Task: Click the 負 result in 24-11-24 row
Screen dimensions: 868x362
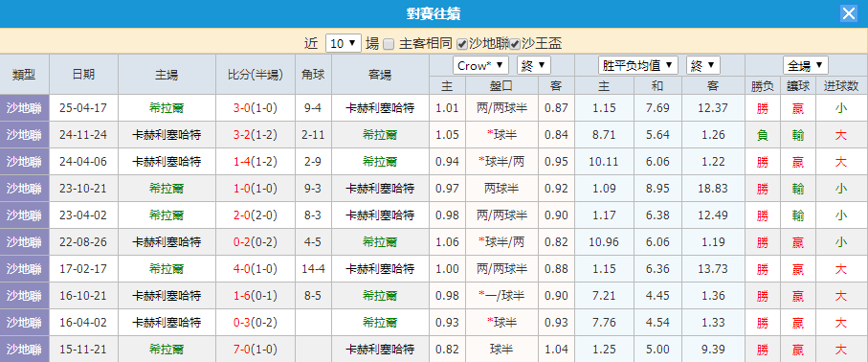Action: click(763, 135)
